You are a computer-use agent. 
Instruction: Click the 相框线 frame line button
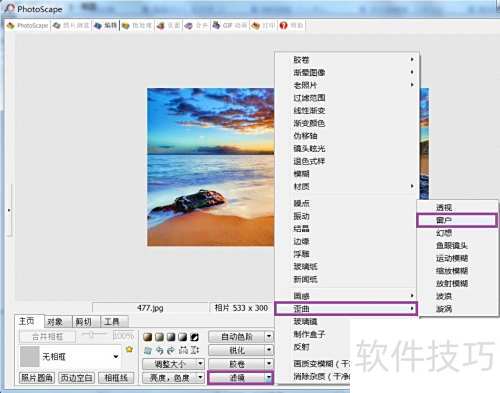(117, 378)
